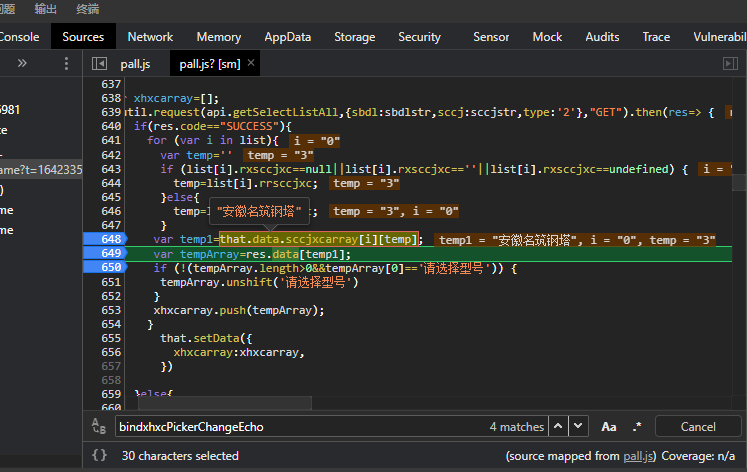Click the Coverage: n/a status

[x=698, y=456]
